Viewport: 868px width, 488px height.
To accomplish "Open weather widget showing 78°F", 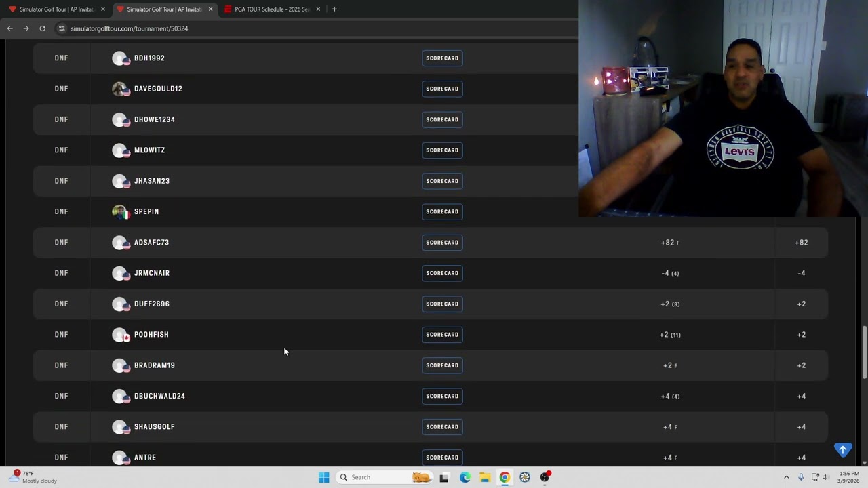I will [34, 477].
